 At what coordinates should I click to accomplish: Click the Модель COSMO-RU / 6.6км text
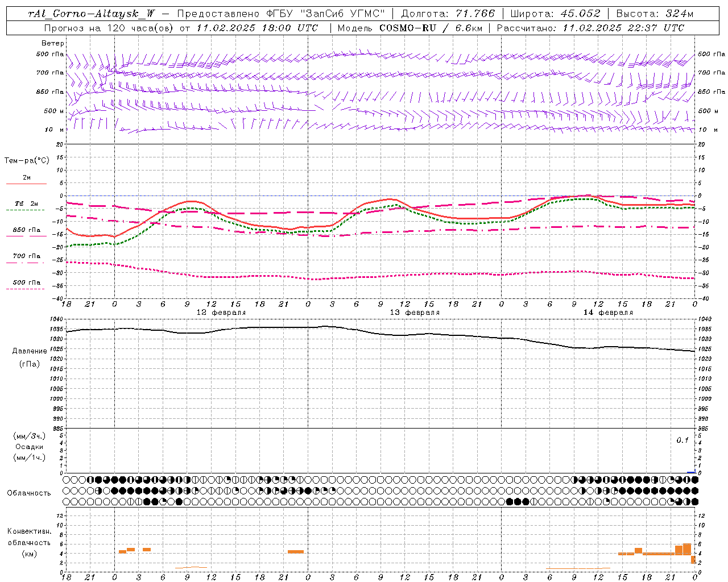[x=409, y=28]
